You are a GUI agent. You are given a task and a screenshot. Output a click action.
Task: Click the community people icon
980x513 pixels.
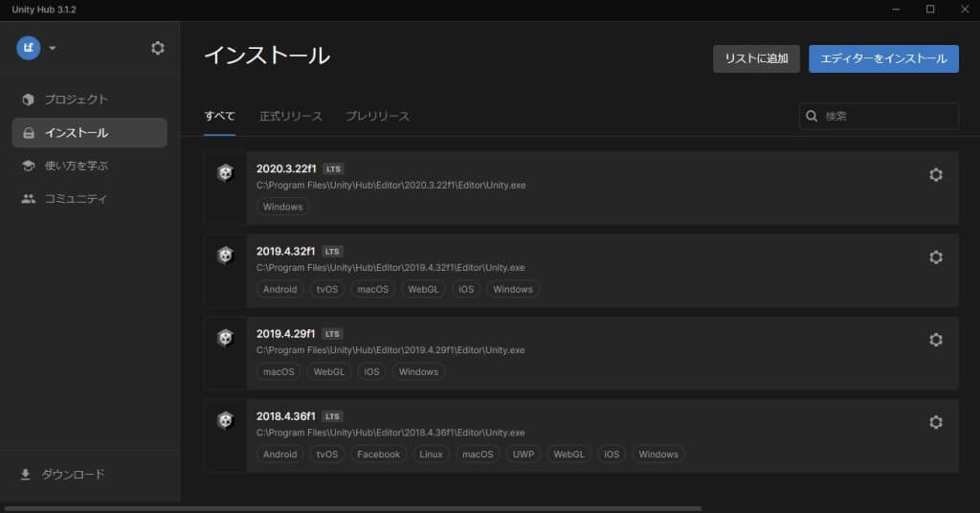pos(28,199)
